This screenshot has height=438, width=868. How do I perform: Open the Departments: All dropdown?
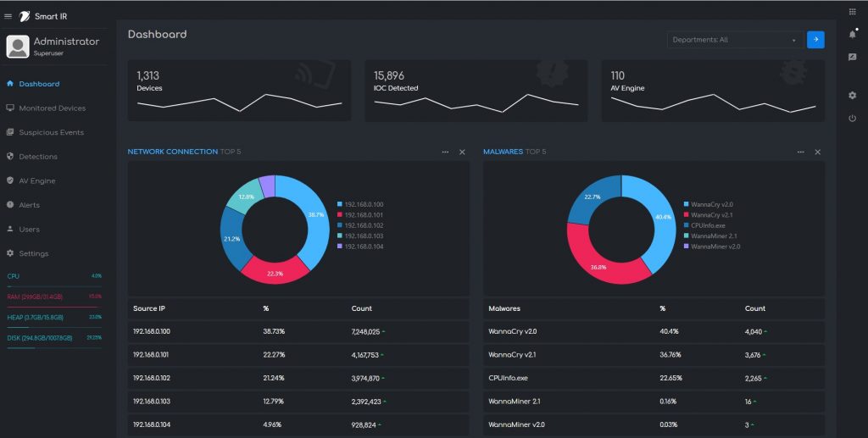tap(734, 40)
